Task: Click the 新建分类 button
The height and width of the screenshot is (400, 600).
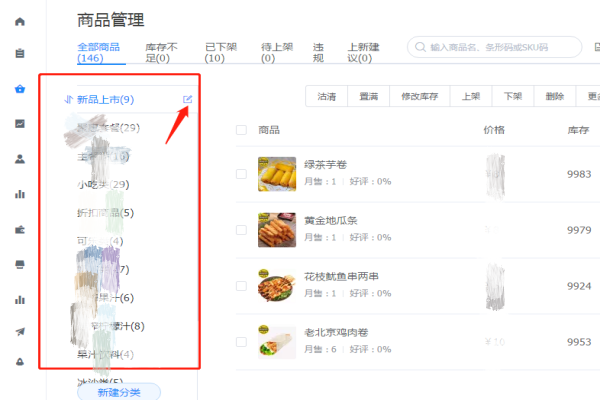Action: coord(119,392)
